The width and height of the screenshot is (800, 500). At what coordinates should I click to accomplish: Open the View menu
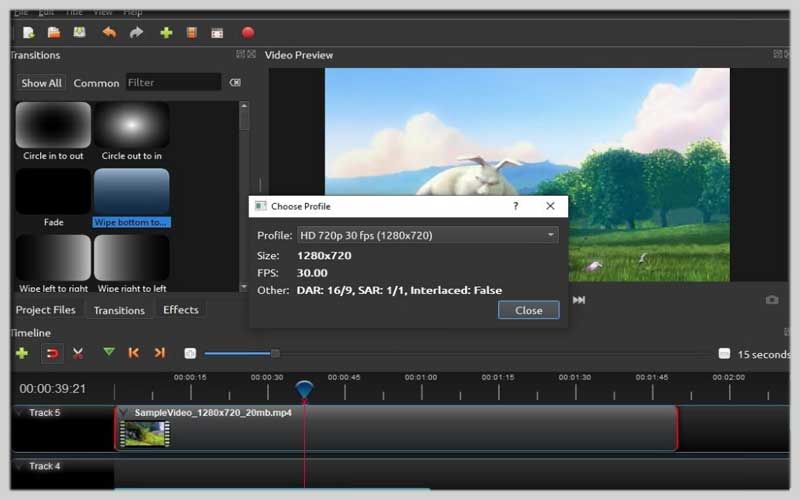(x=103, y=12)
